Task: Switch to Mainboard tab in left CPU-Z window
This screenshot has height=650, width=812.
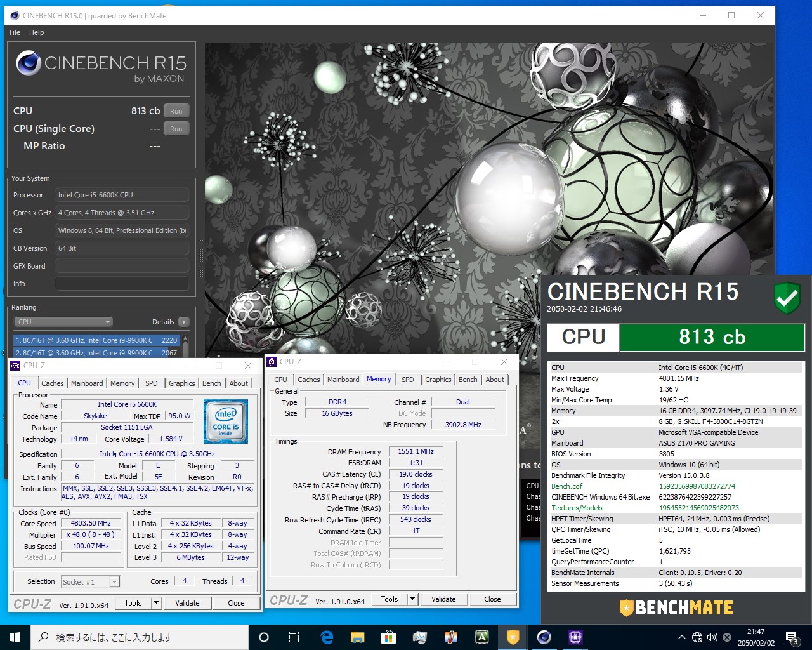Action: pyautogui.click(x=87, y=383)
